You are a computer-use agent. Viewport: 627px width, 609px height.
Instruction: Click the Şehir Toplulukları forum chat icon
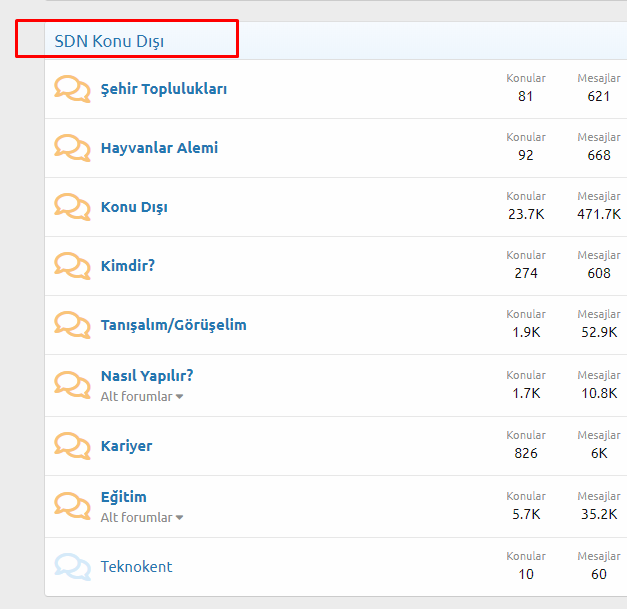pos(72,89)
